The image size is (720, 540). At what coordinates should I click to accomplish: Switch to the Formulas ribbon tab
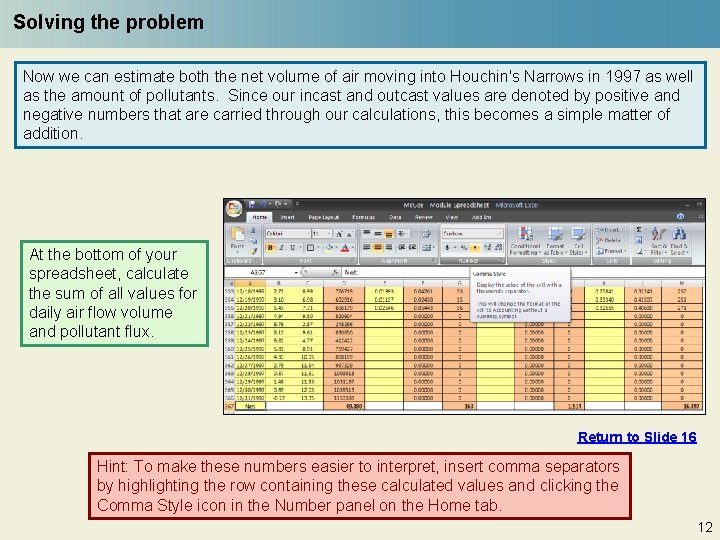(364, 217)
